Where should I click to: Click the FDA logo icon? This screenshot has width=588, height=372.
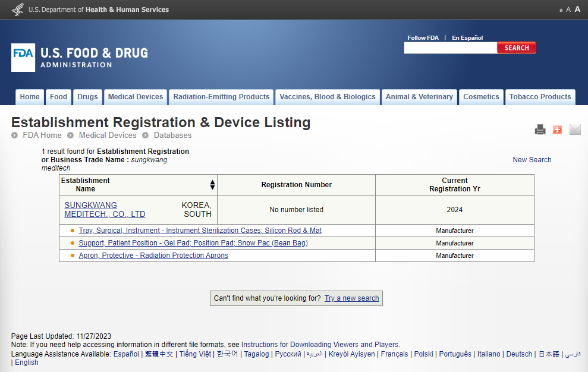point(23,58)
